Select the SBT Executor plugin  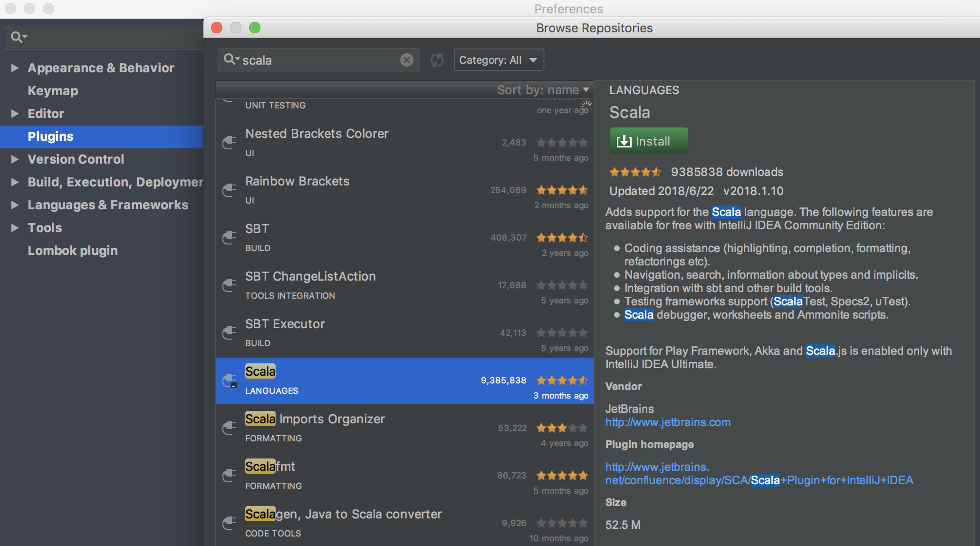pyautogui.click(x=404, y=333)
